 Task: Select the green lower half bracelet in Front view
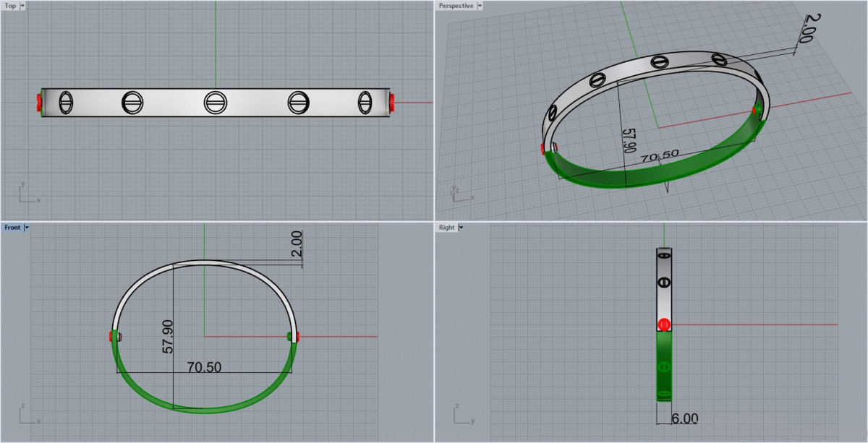coord(205,410)
